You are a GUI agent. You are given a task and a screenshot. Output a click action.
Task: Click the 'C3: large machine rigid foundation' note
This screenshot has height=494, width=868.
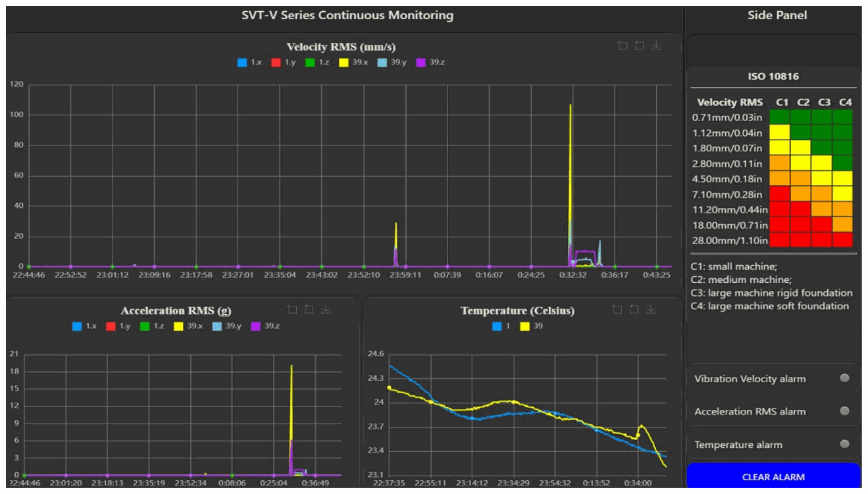point(771,293)
